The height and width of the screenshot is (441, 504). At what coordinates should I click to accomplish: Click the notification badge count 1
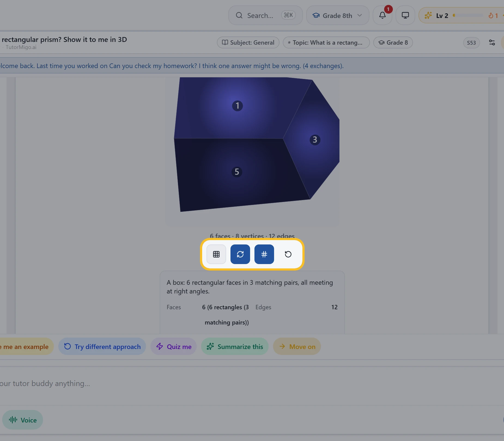(x=388, y=9)
